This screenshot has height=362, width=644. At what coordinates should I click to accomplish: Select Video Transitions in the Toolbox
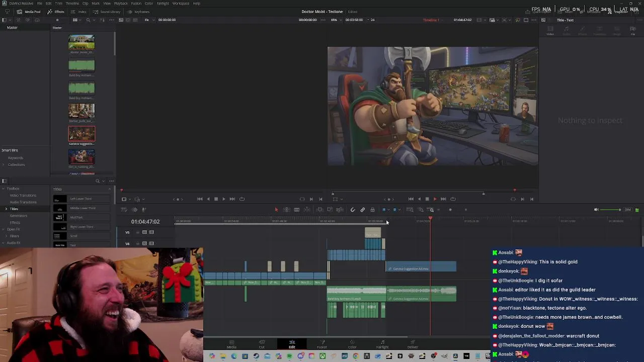tap(23, 195)
